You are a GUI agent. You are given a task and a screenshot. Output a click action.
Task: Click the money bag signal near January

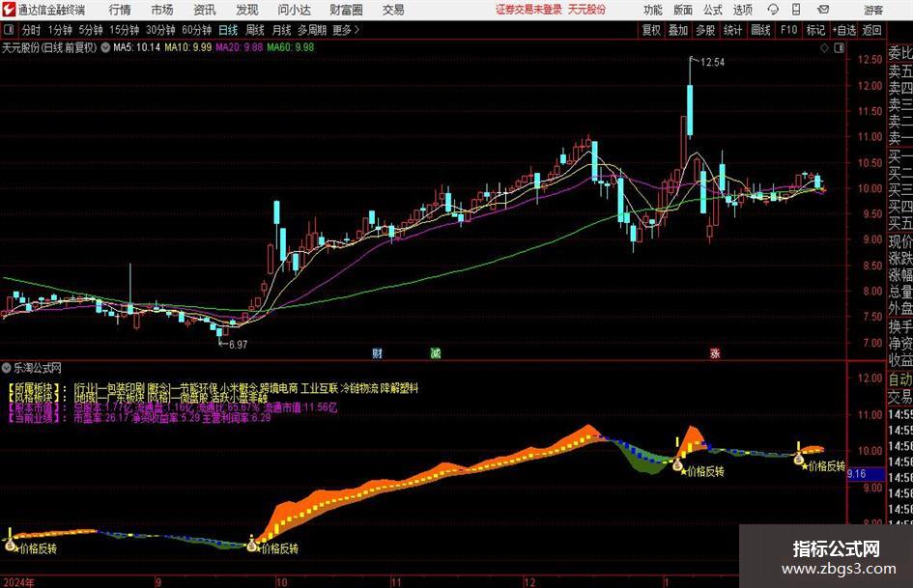coord(677,464)
